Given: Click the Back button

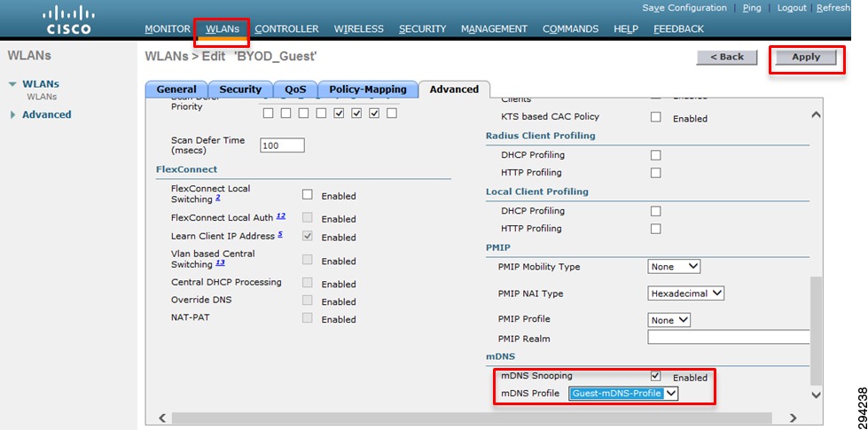Looking at the screenshot, I should coord(727,57).
